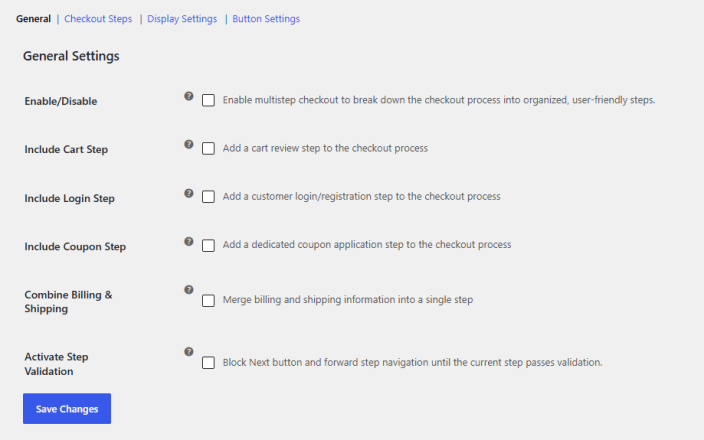This screenshot has height=440, width=704.
Task: Click help icon for Include Cart Step
Action: [189, 144]
